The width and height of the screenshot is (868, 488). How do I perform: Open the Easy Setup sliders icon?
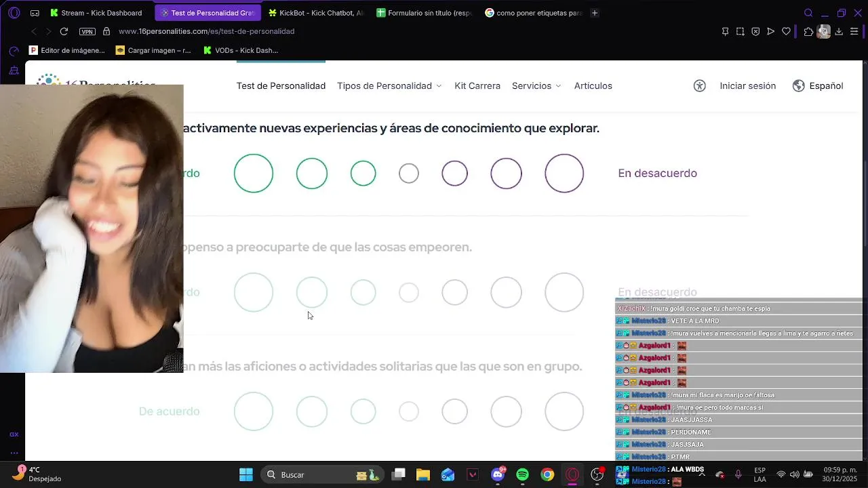point(854,31)
